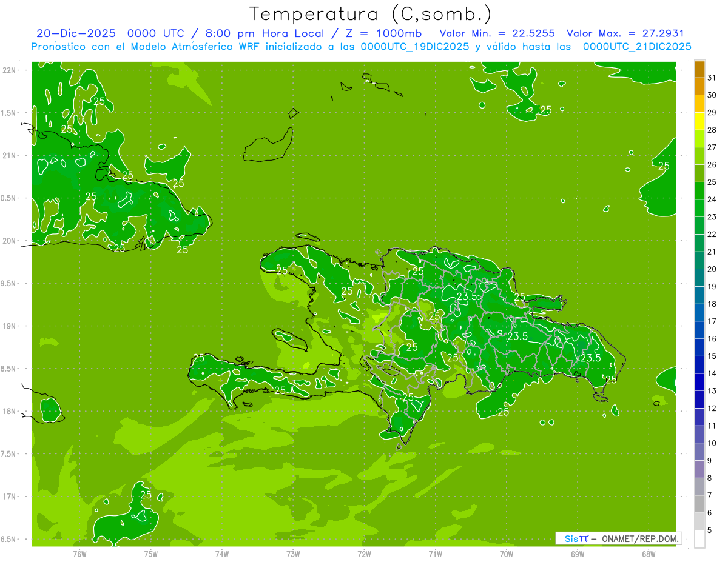The image size is (728, 562).
Task: Click the number 26 on the color scale
Action: [712, 165]
